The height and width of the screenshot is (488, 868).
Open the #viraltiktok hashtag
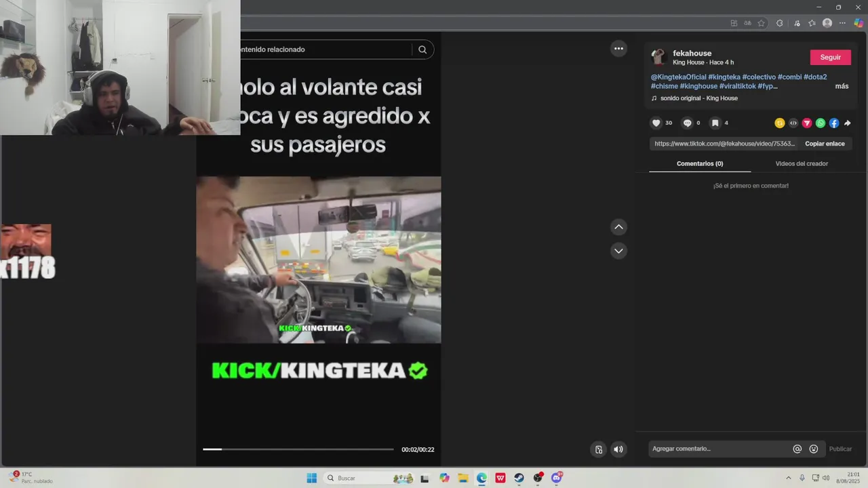click(x=737, y=86)
